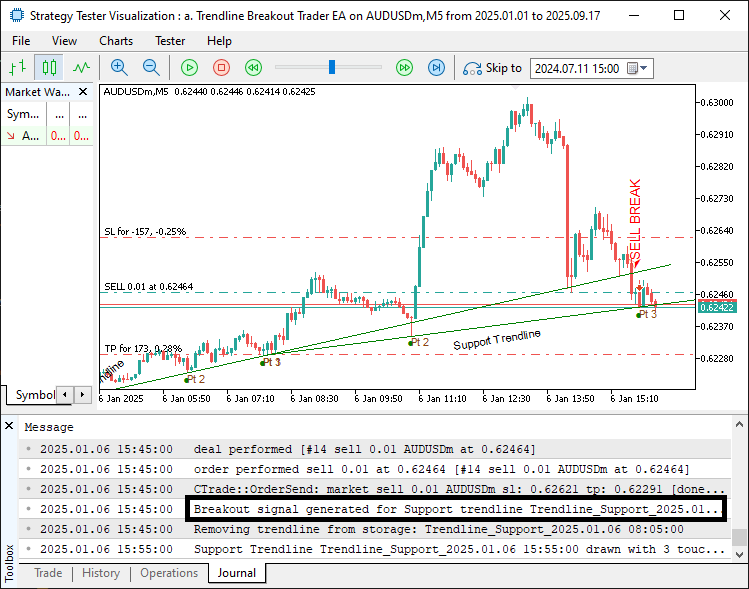Switch to the History tab

[101, 573]
